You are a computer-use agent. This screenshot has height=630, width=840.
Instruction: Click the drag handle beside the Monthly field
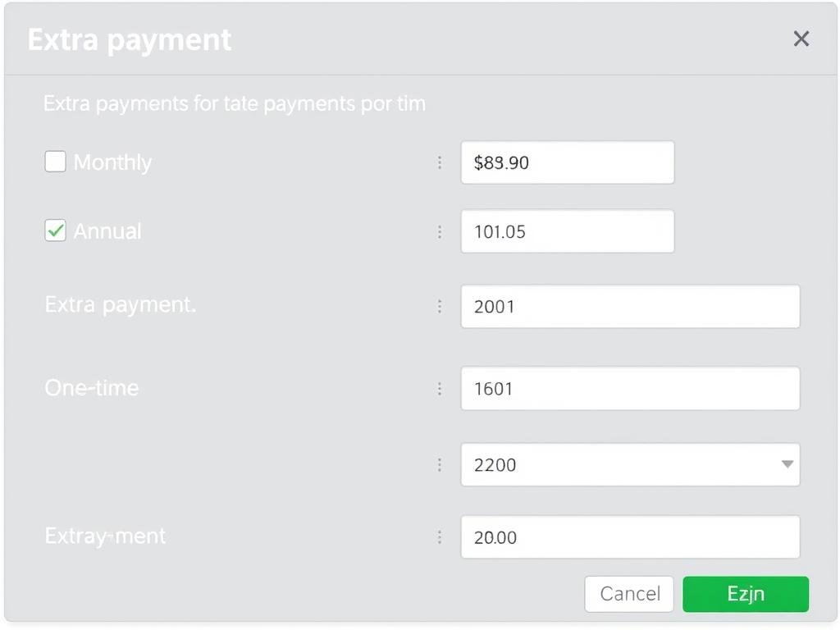[441, 162]
